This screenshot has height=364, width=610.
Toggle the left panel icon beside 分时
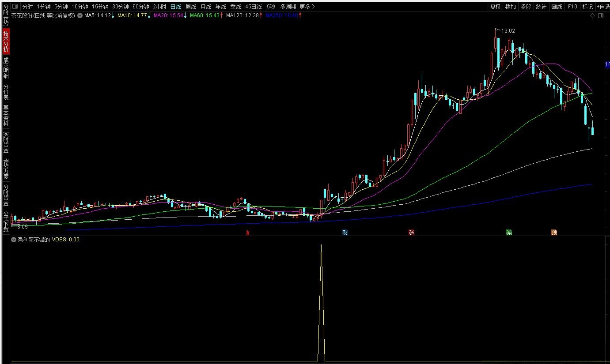[15, 7]
